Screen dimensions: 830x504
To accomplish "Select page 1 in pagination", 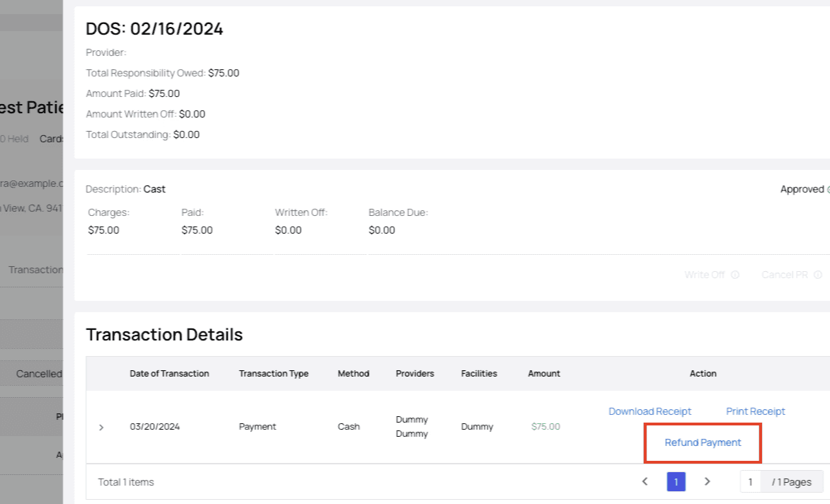I will click(676, 482).
